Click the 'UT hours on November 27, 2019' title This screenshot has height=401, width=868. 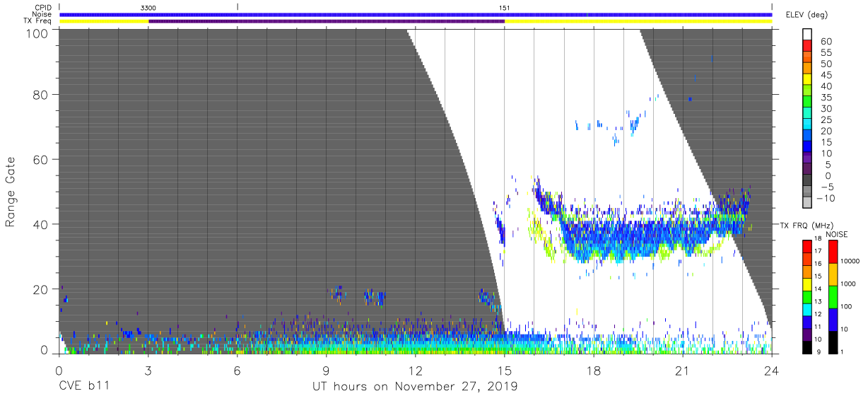click(415, 387)
